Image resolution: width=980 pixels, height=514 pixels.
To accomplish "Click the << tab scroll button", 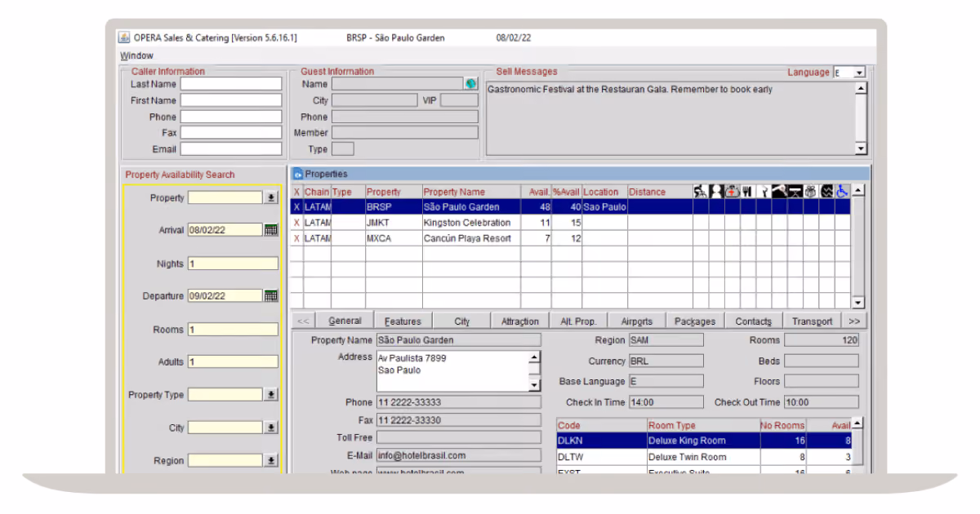I will click(x=302, y=321).
